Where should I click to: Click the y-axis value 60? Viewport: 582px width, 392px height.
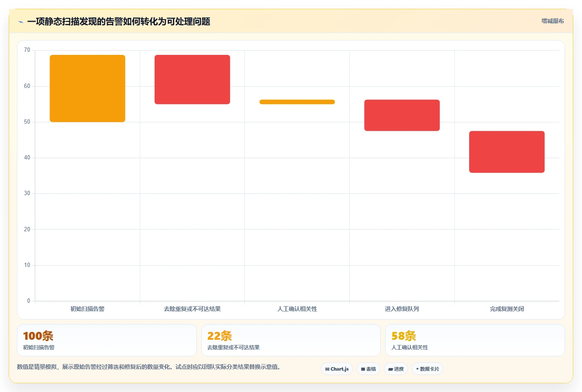(x=27, y=86)
